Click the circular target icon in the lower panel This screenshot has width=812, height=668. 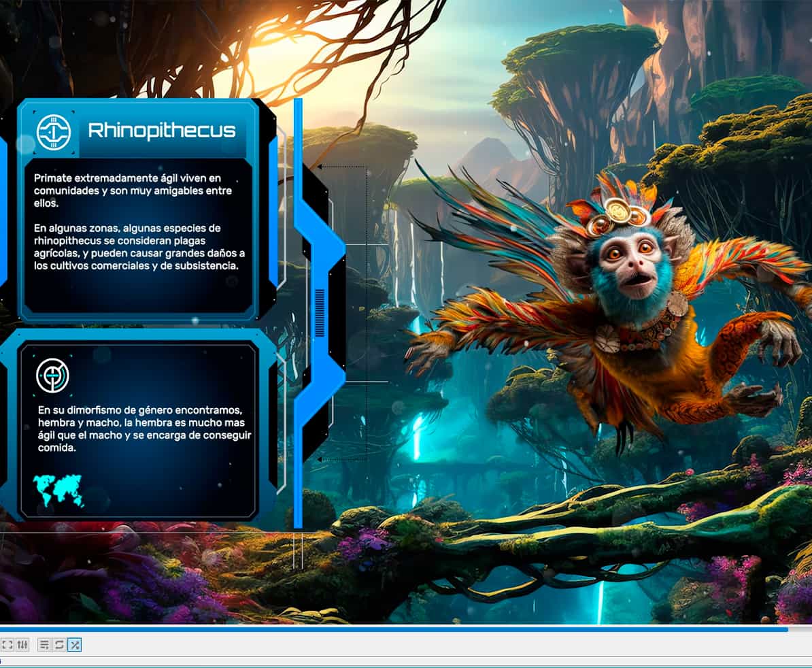coord(53,375)
